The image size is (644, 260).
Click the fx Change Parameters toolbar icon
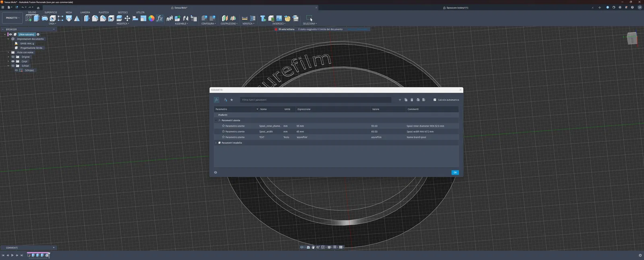pyautogui.click(x=159, y=18)
